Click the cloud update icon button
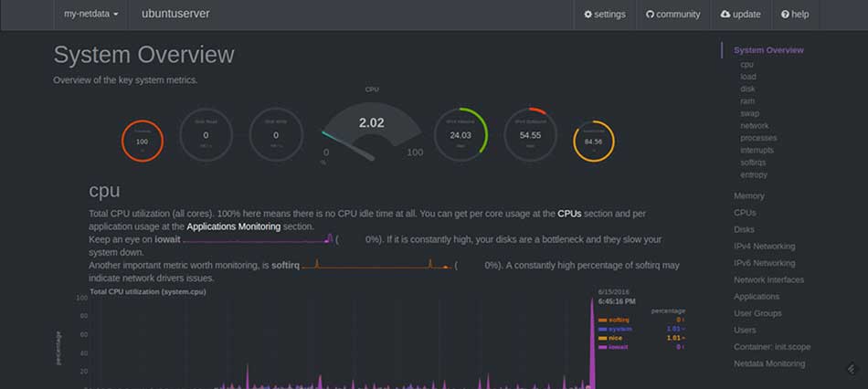Viewport: 868px width, 389px height. pyautogui.click(x=740, y=15)
